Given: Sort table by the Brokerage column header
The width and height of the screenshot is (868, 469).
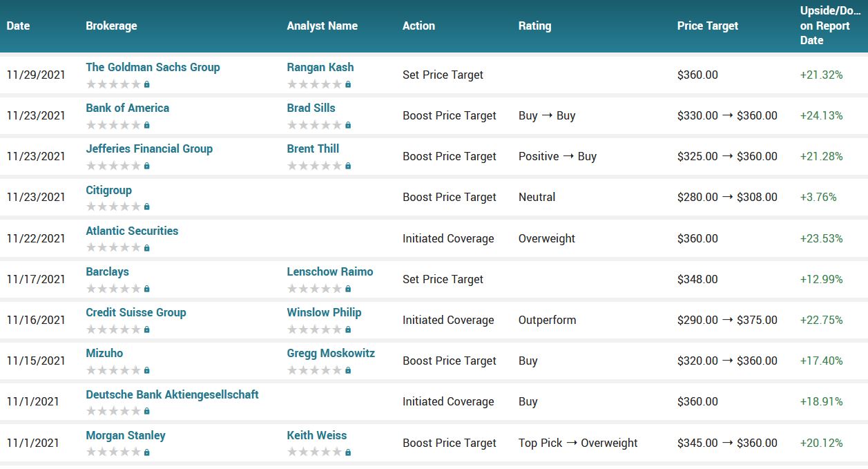Looking at the screenshot, I should tap(111, 26).
